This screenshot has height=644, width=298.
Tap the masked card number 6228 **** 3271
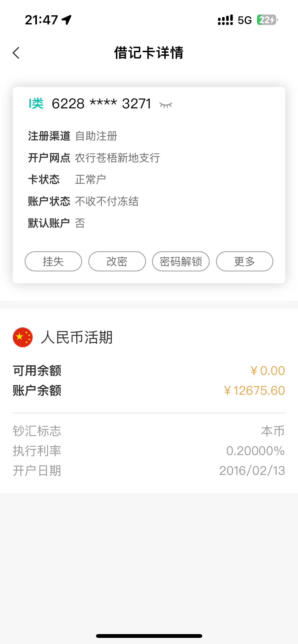click(101, 104)
